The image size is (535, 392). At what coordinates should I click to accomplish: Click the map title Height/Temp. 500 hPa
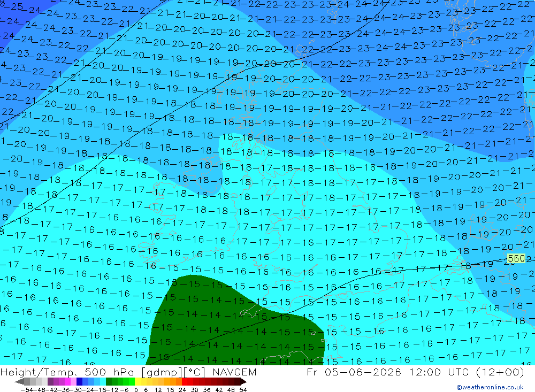pos(68,372)
